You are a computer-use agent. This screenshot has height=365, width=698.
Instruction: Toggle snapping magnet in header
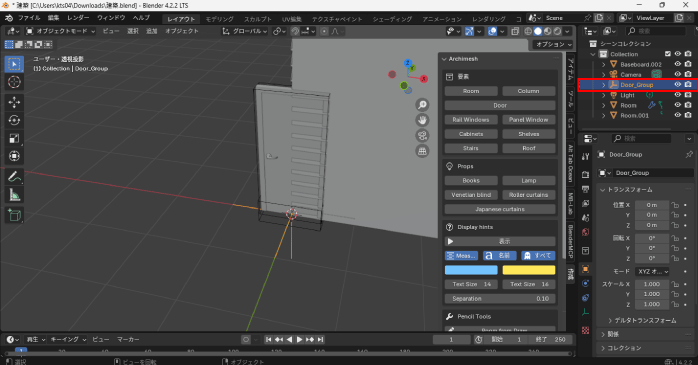click(295, 31)
